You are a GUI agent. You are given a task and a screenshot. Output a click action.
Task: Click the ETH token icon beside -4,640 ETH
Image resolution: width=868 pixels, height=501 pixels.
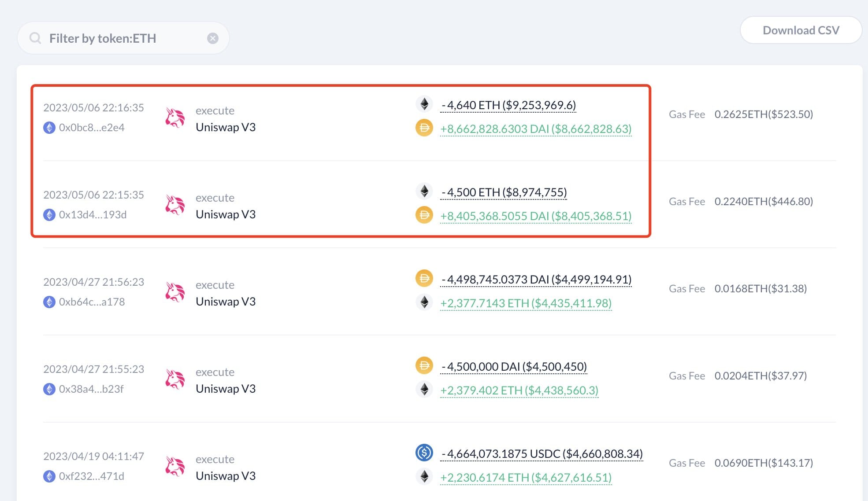pos(424,105)
